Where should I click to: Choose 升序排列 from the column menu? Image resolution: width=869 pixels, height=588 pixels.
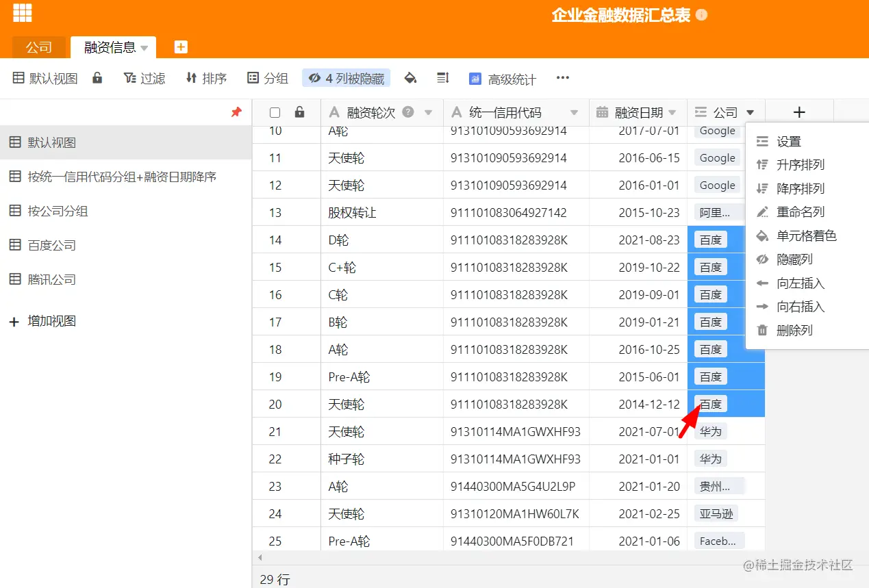[807, 165]
